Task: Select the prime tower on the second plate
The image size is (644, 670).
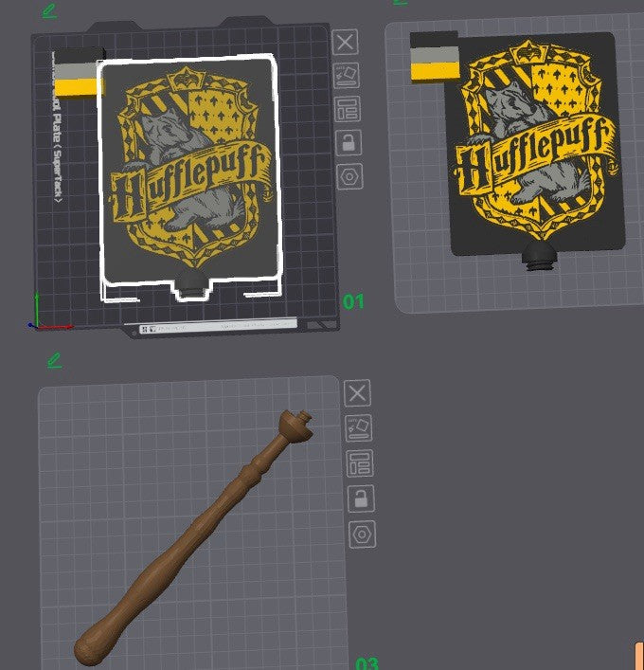Action: coord(435,57)
